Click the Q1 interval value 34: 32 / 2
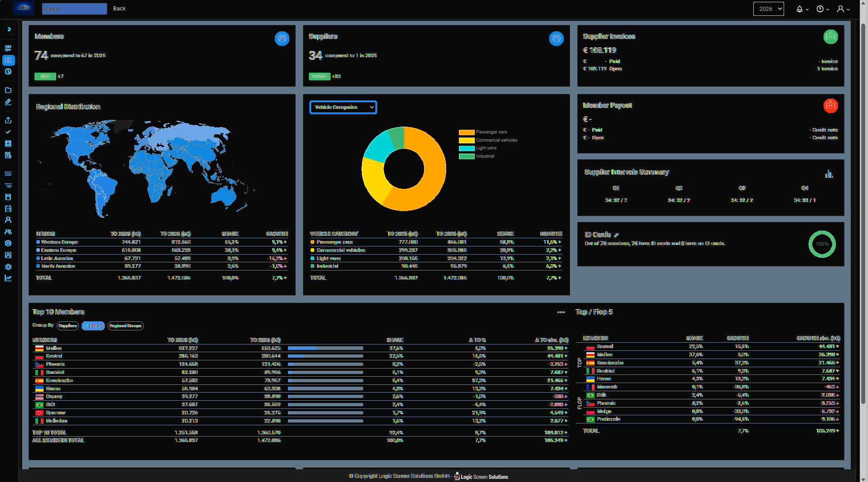The height and width of the screenshot is (482, 868). (x=616, y=200)
